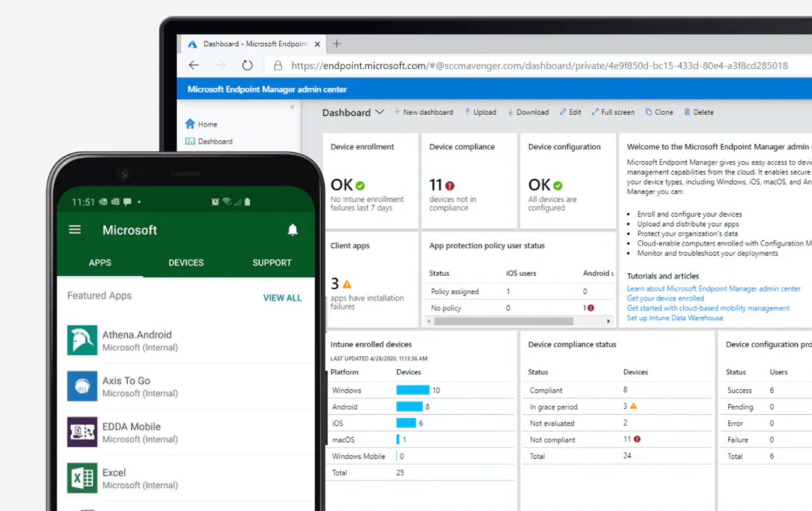This screenshot has height=511, width=812.
Task: Click the iOS devices bar
Action: (x=406, y=423)
